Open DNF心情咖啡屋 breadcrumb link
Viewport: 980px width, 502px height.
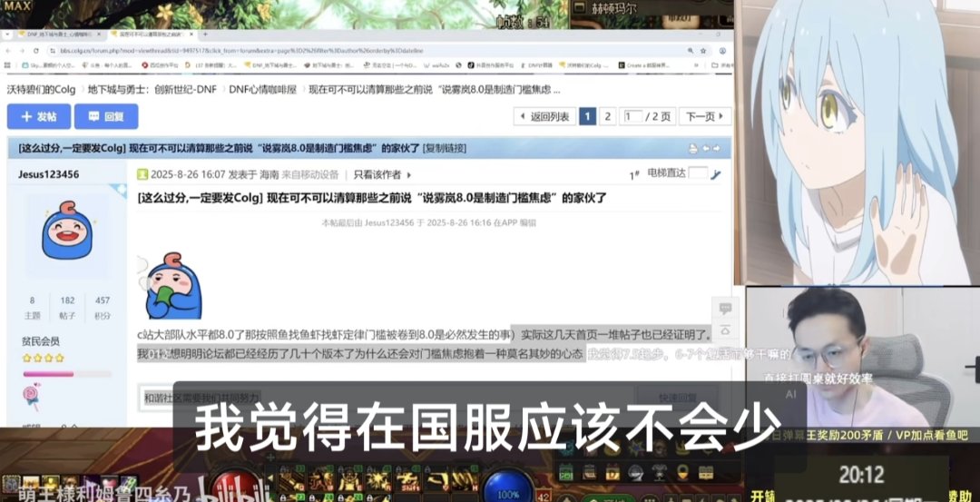pyautogui.click(x=262, y=89)
